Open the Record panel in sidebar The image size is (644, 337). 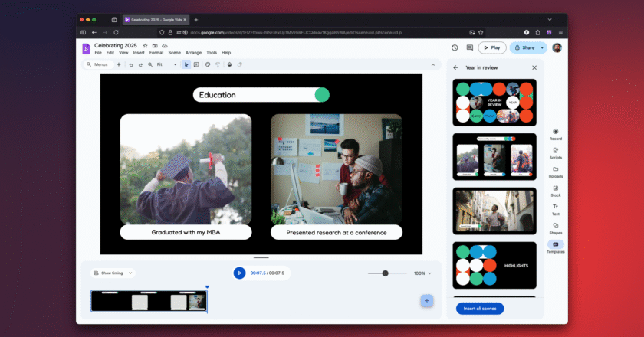coord(555,133)
